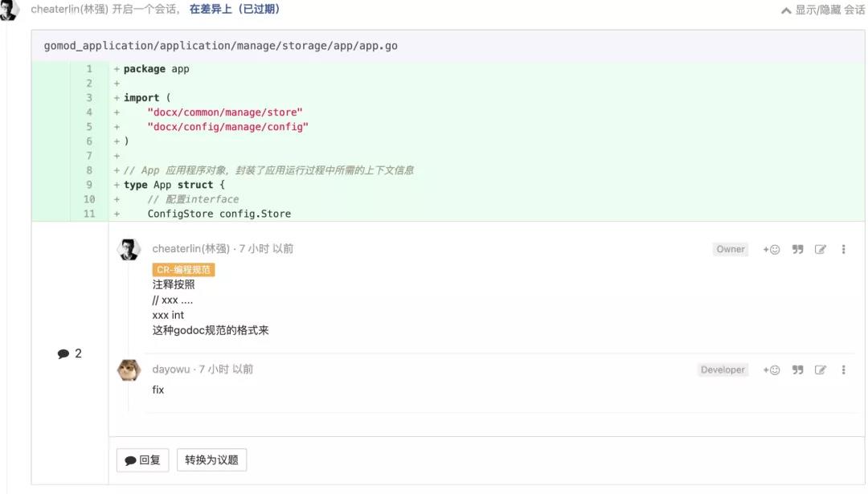This screenshot has height=494, width=868.
Task: Click cheaterlin's avatar in the comment thread
Action: pos(129,250)
